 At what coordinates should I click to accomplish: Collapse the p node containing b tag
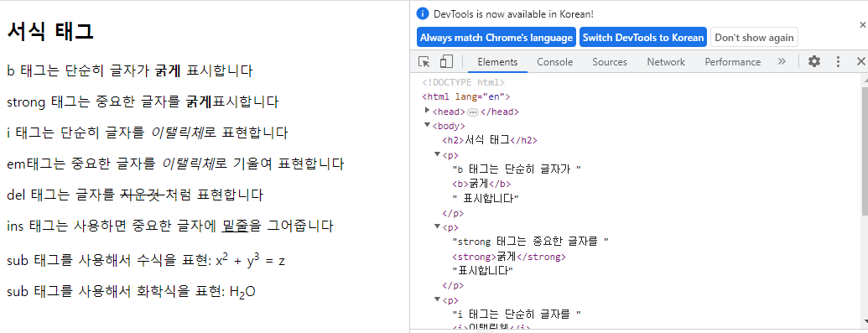tap(437, 154)
